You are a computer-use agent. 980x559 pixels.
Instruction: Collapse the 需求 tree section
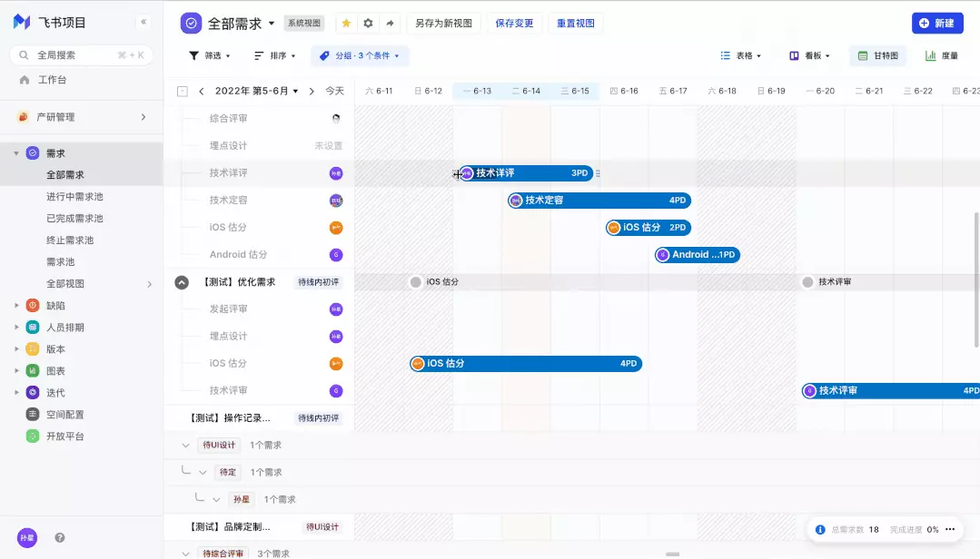point(16,153)
